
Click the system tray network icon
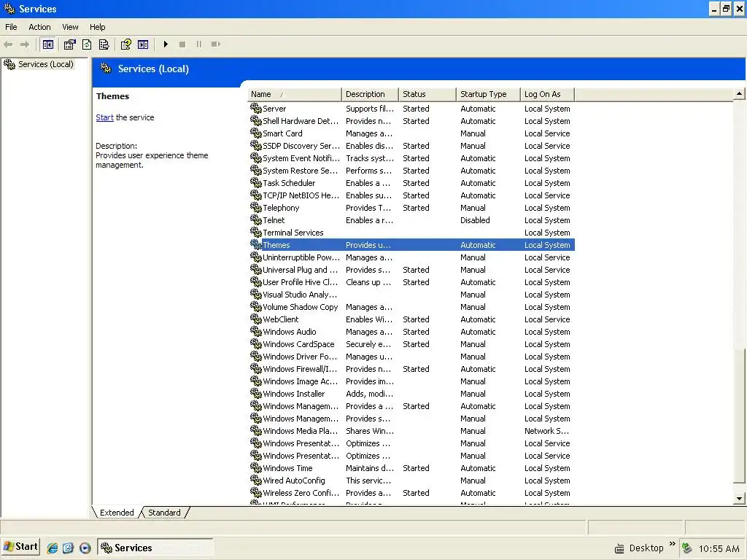pyautogui.click(x=686, y=548)
